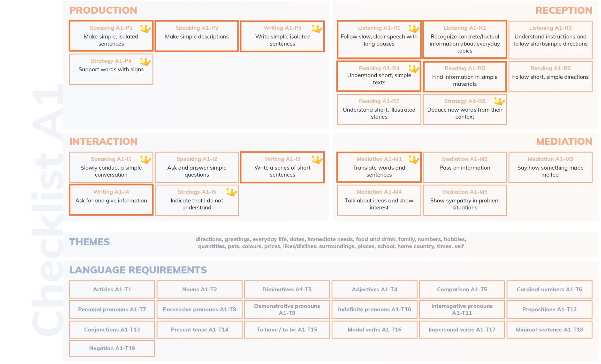The height and width of the screenshot is (364, 601).
Task: Click 'Indicate that I do not understand'
Action: click(197, 204)
